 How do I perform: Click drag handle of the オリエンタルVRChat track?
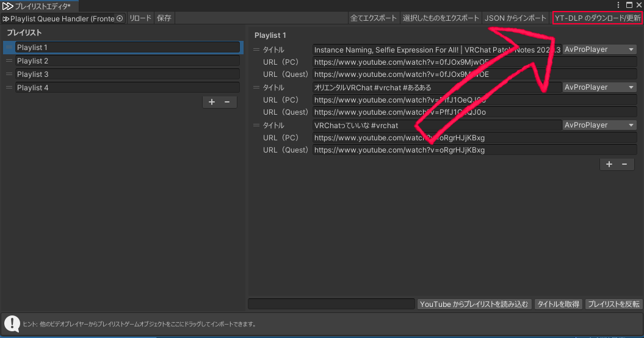[x=256, y=87]
